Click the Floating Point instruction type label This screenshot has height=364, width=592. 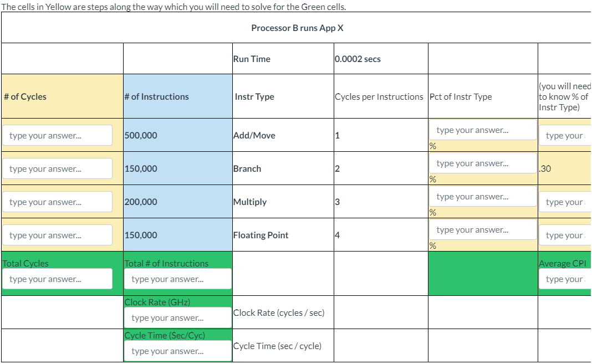261,235
